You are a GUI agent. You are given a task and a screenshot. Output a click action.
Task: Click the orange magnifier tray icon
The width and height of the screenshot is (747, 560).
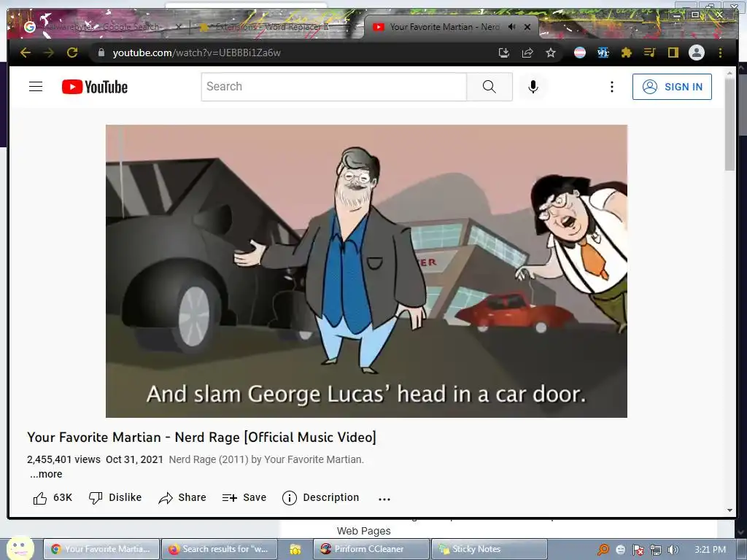pyautogui.click(x=603, y=550)
